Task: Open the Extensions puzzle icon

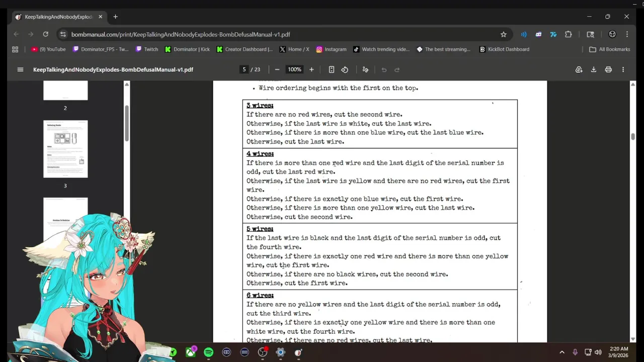Action: coord(569,34)
